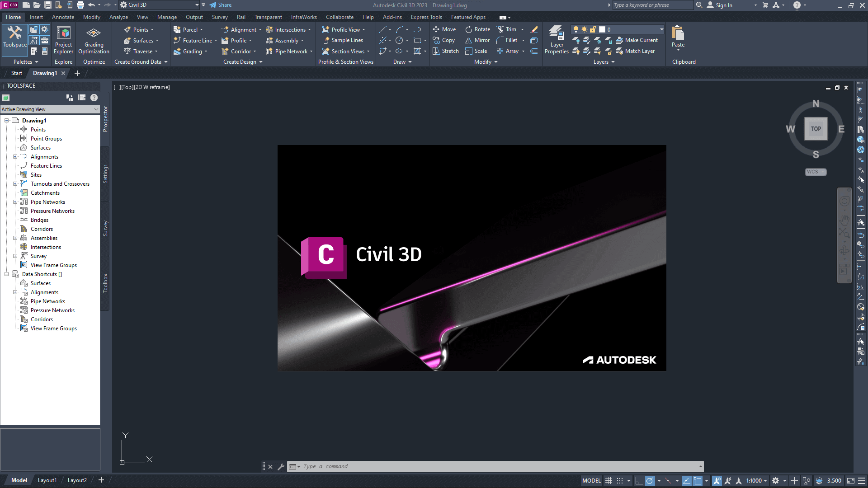
Task: Click the WCS coordinate system button
Action: [x=816, y=172]
